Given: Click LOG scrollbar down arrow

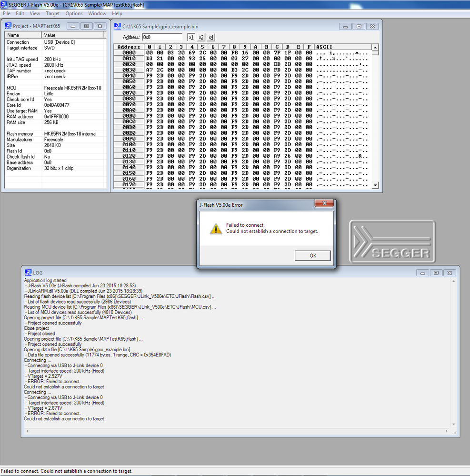Looking at the screenshot, I should pyautogui.click(x=454, y=425).
